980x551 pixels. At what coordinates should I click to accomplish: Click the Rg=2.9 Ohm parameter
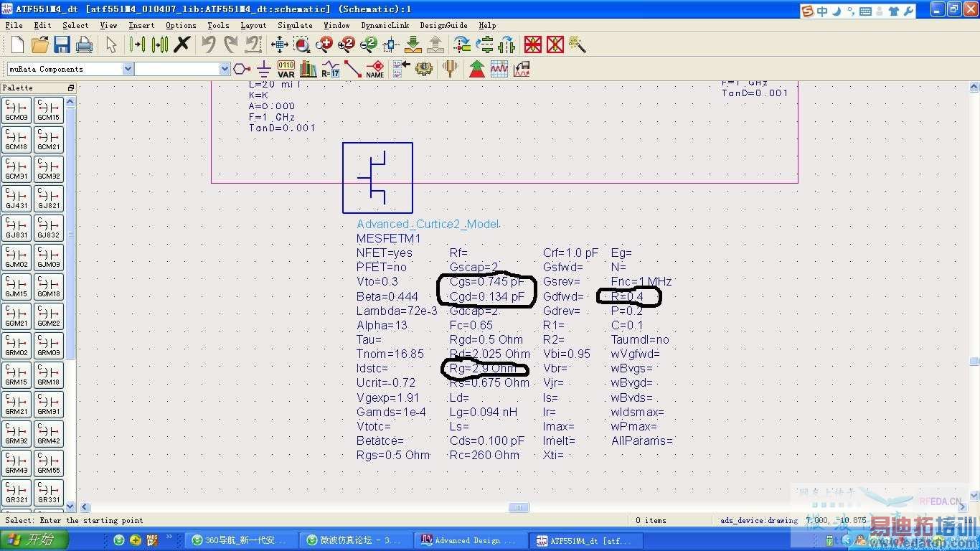tap(483, 368)
